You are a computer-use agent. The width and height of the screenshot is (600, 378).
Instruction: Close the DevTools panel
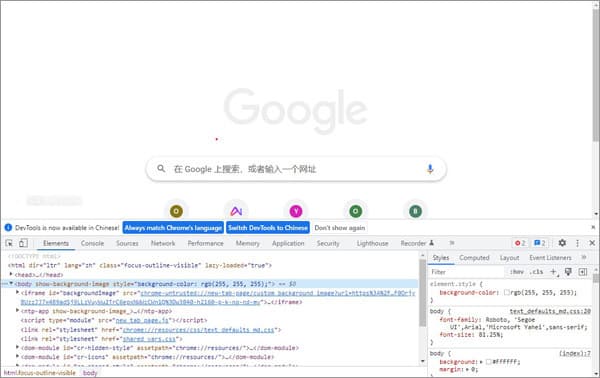pos(592,243)
